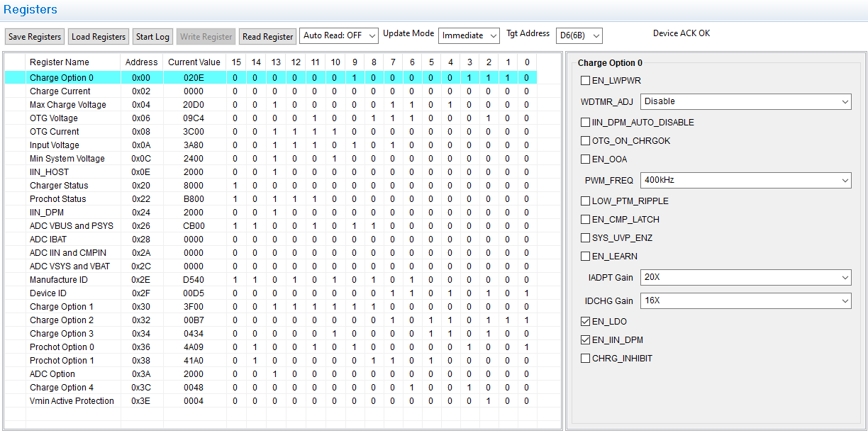
Task: Click the Load Registers button
Action: pyautogui.click(x=99, y=37)
